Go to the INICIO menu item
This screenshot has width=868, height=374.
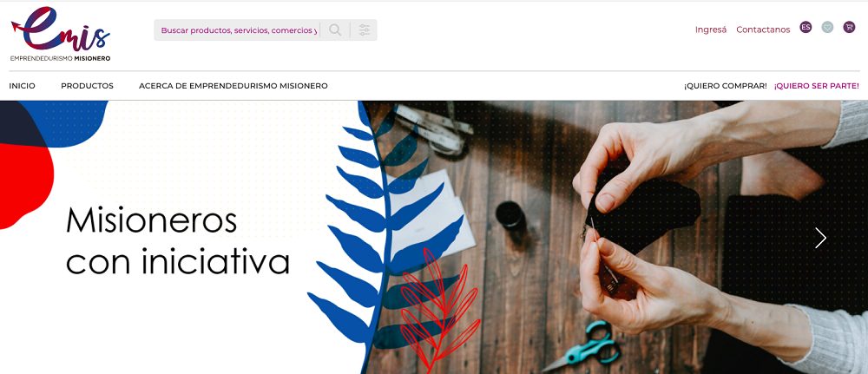(23, 86)
